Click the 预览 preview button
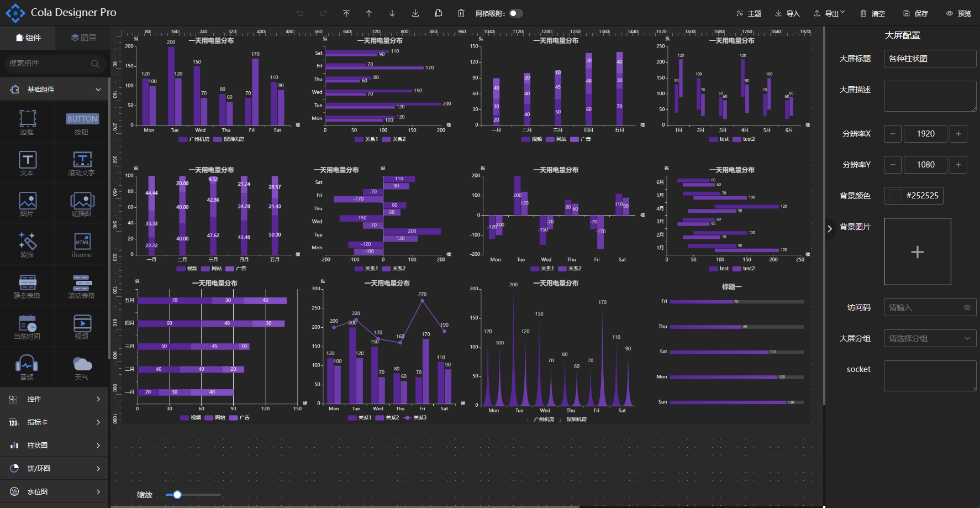980x508 pixels. (x=958, y=13)
